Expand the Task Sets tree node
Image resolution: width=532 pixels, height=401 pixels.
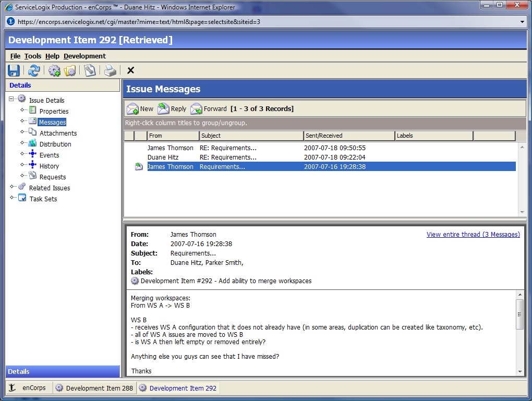point(12,198)
